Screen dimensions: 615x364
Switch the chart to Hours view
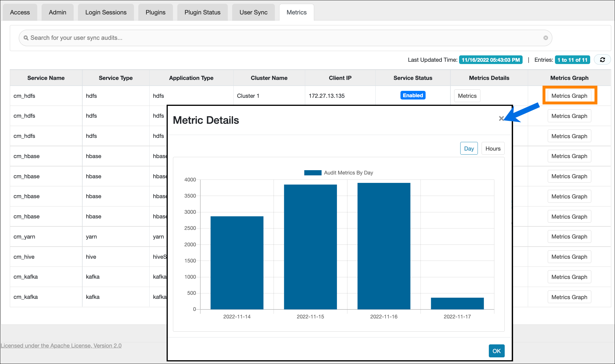pos(493,149)
